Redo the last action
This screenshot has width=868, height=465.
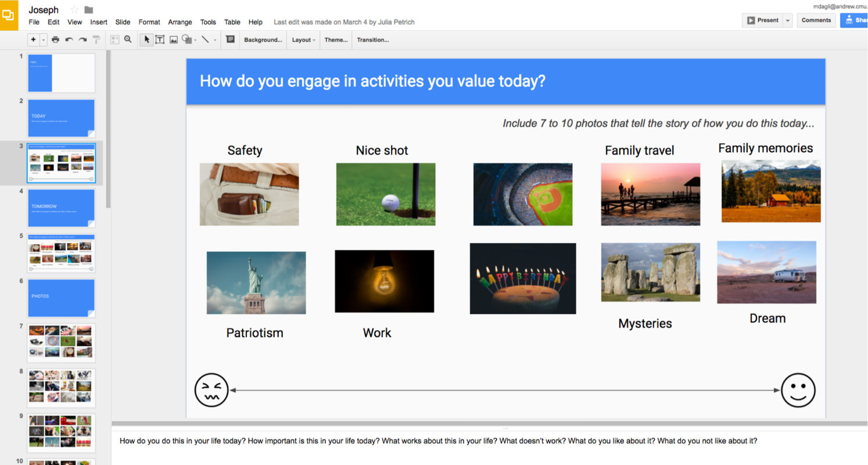click(x=83, y=40)
